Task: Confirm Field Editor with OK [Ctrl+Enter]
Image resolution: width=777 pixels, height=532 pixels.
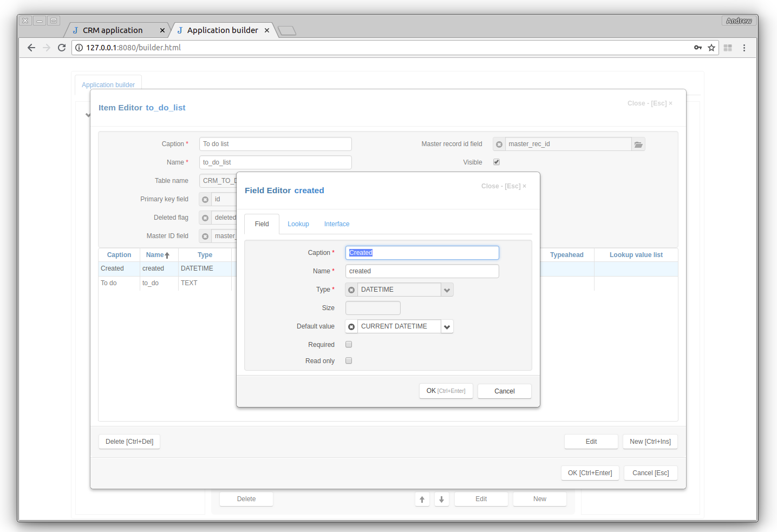Action: tap(446, 391)
